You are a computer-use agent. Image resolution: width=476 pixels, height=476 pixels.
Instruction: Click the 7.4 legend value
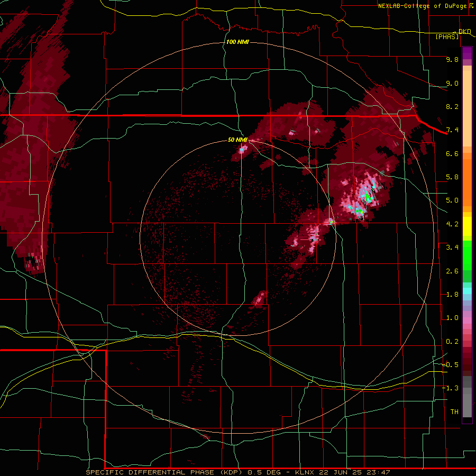pyautogui.click(x=452, y=130)
